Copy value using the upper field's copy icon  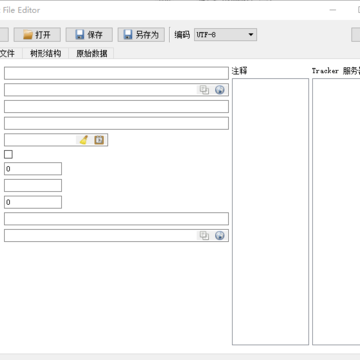[204, 90]
